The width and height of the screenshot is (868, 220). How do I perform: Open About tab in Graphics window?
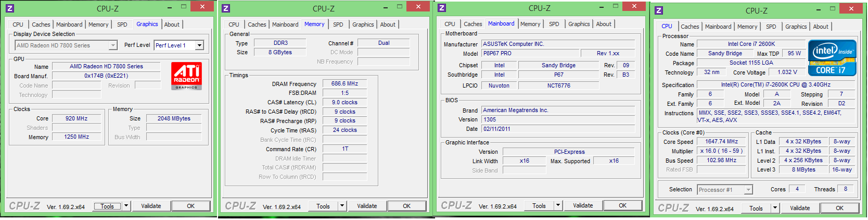(172, 25)
